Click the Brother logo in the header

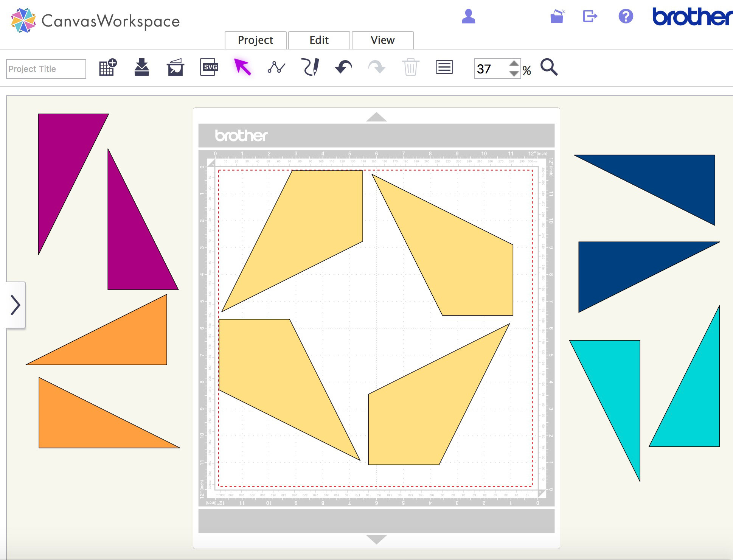tap(692, 17)
